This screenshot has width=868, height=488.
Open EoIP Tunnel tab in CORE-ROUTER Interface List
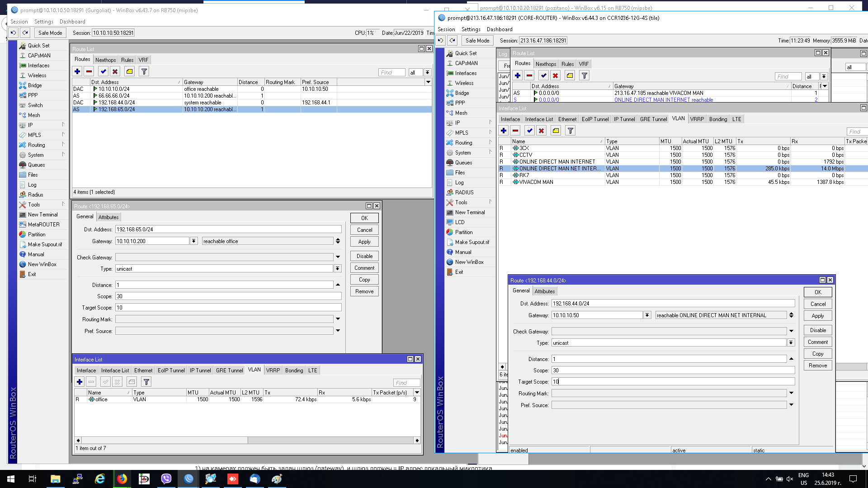coord(595,119)
